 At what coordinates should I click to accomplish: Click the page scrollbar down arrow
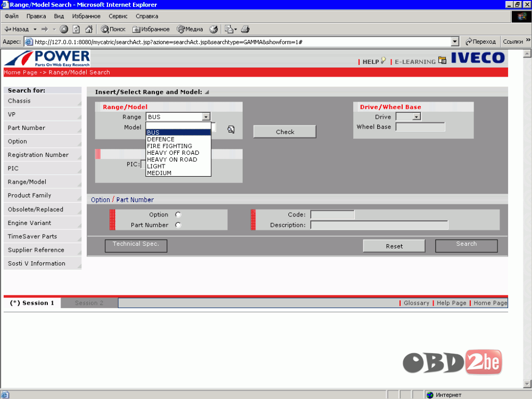527,384
